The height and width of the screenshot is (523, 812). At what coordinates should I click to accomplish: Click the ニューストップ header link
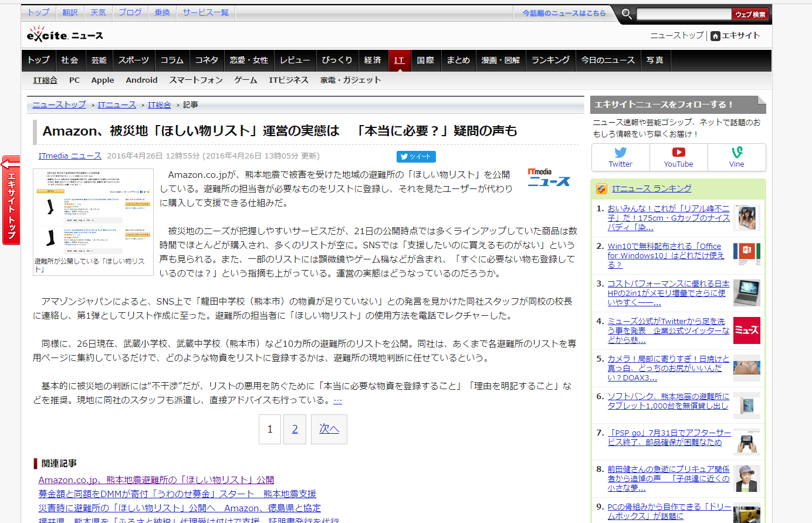point(676,35)
